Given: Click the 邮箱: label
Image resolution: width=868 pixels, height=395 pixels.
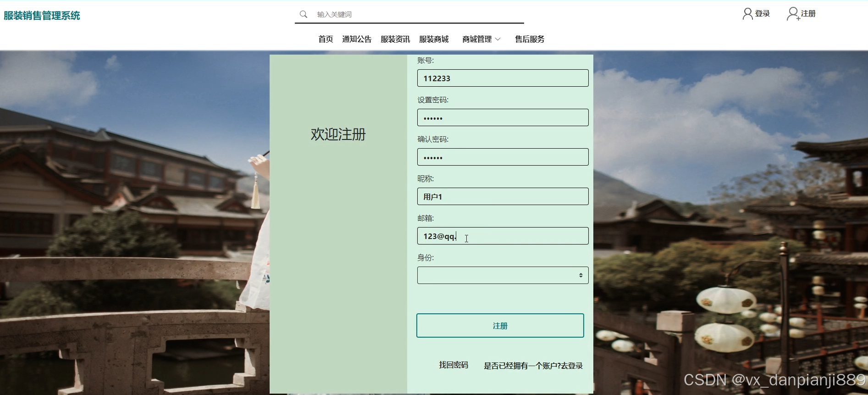Looking at the screenshot, I should (x=426, y=218).
